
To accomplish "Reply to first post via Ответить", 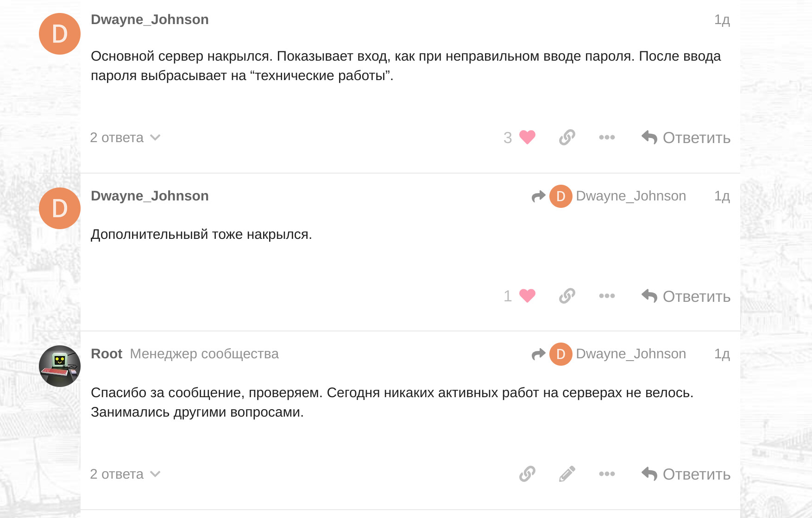I will (686, 137).
